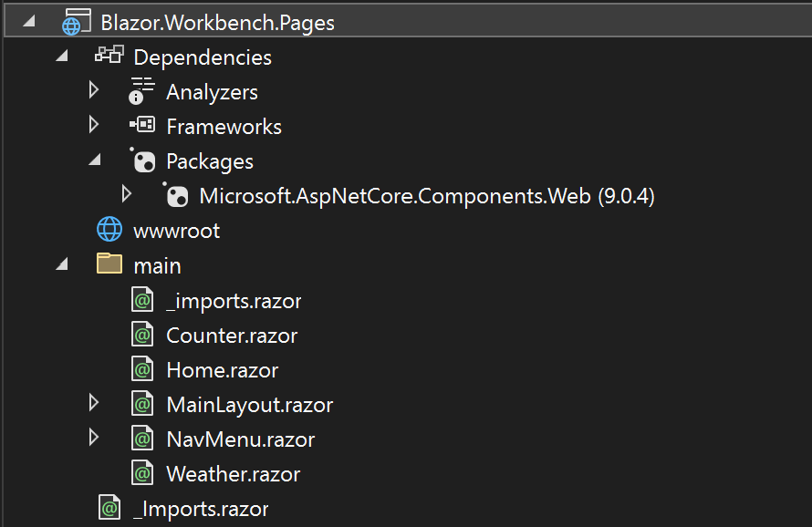This screenshot has width=812, height=527.
Task: Click the razor file icon beside MainLayout.razor
Action: click(x=142, y=404)
